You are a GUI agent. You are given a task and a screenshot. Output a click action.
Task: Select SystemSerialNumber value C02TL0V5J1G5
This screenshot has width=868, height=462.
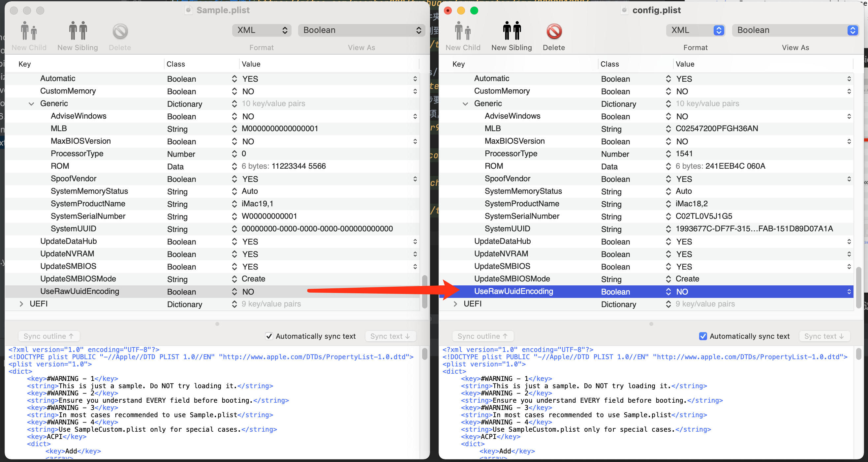[703, 216]
